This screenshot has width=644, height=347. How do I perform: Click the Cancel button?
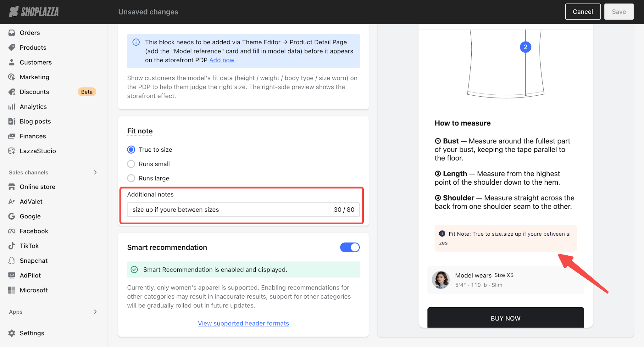(x=583, y=12)
